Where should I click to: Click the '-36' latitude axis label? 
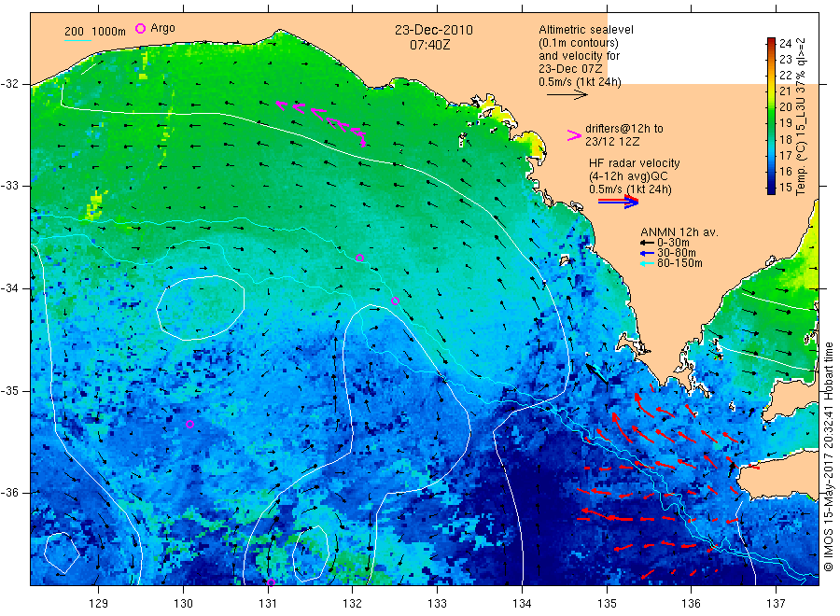point(9,493)
